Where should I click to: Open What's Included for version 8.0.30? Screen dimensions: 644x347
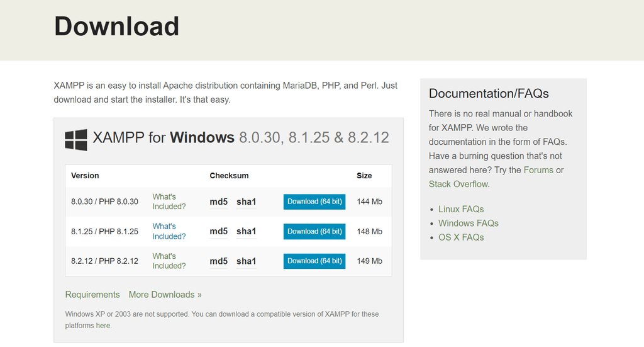tap(169, 202)
